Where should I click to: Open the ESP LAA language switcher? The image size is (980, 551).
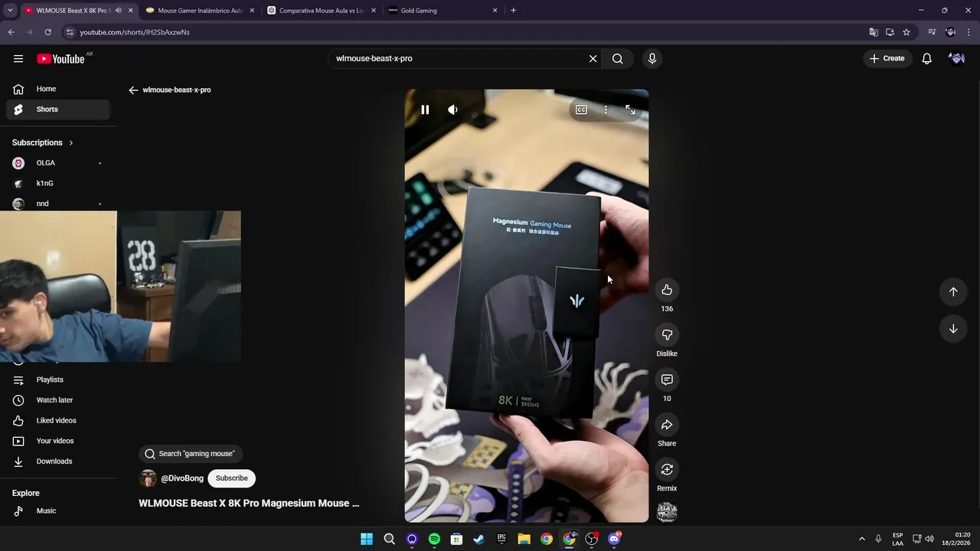click(x=897, y=540)
